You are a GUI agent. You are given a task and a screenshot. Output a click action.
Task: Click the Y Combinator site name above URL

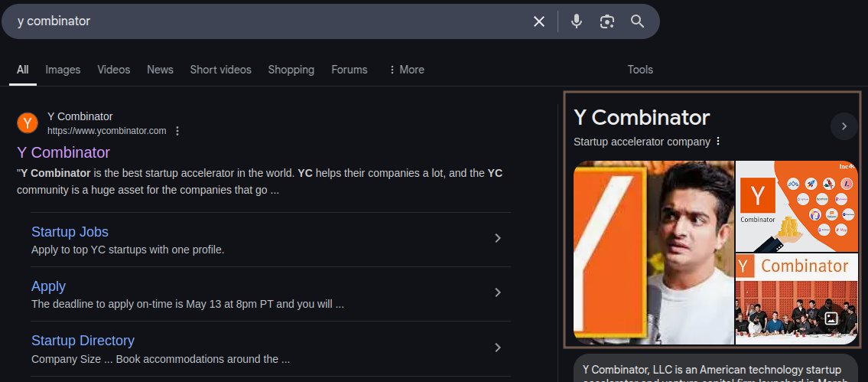tap(80, 116)
